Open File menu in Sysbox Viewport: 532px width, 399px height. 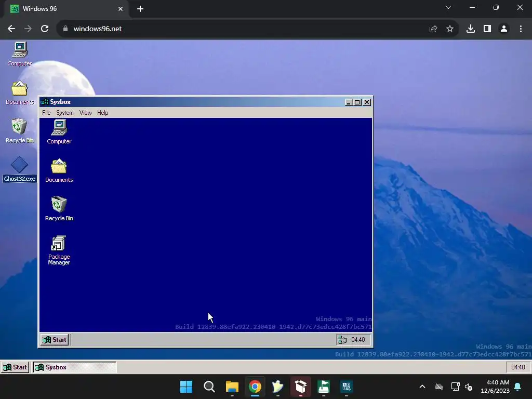(x=46, y=113)
